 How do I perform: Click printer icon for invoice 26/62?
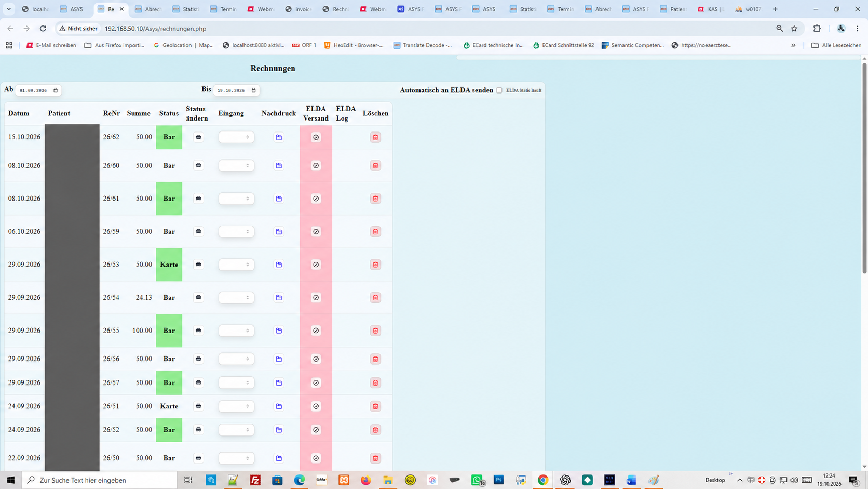(x=198, y=137)
